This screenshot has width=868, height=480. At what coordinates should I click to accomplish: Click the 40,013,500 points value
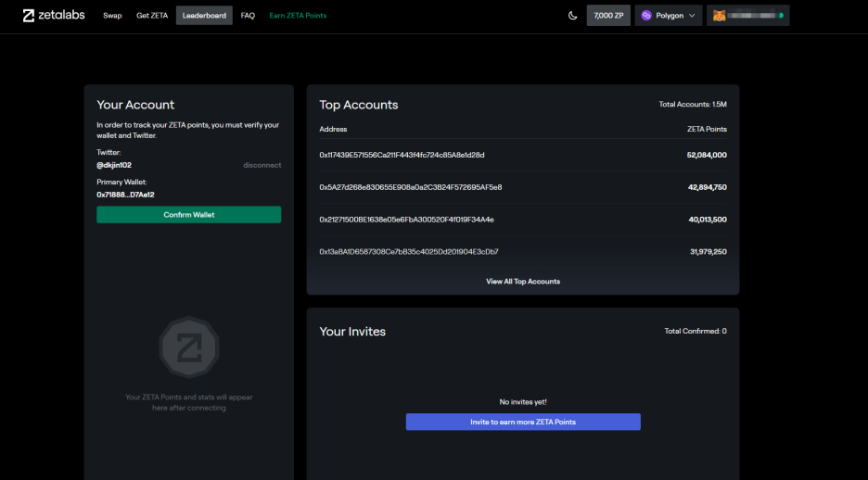pyautogui.click(x=708, y=220)
